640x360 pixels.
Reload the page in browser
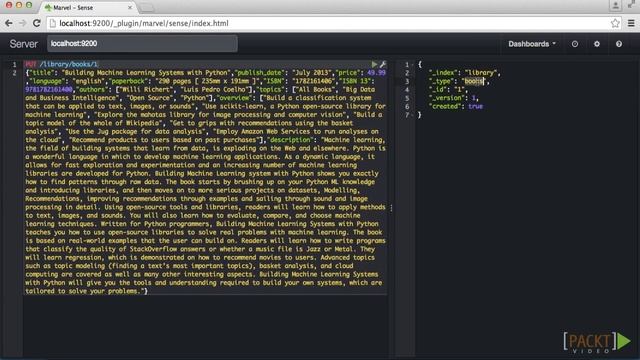[37, 23]
